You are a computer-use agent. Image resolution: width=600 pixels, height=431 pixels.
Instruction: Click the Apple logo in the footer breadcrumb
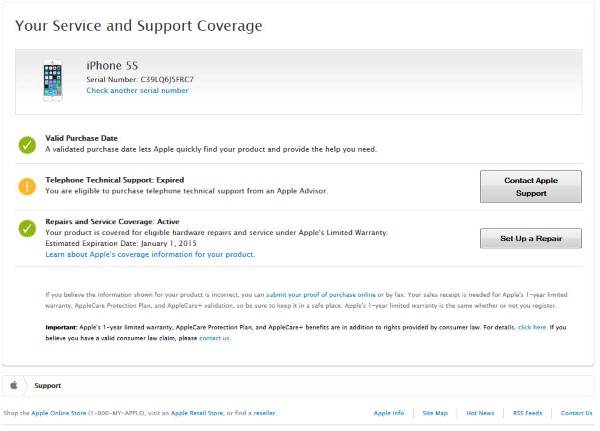[15, 384]
